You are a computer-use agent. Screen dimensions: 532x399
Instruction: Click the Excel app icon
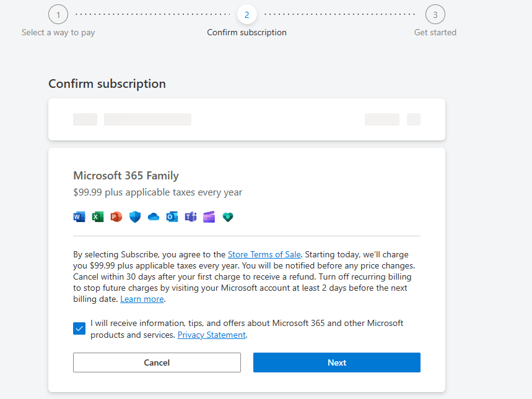coord(98,217)
